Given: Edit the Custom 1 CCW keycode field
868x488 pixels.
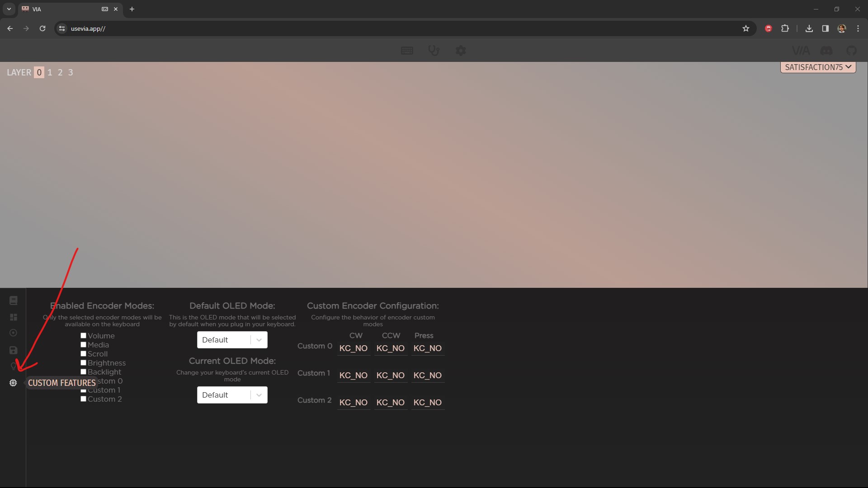Looking at the screenshot, I should point(391,375).
